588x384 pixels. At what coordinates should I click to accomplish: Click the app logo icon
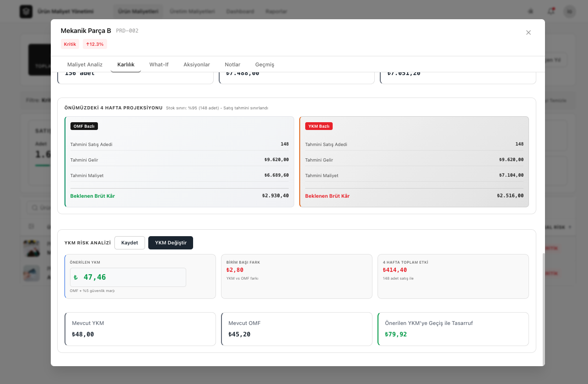coord(26,11)
